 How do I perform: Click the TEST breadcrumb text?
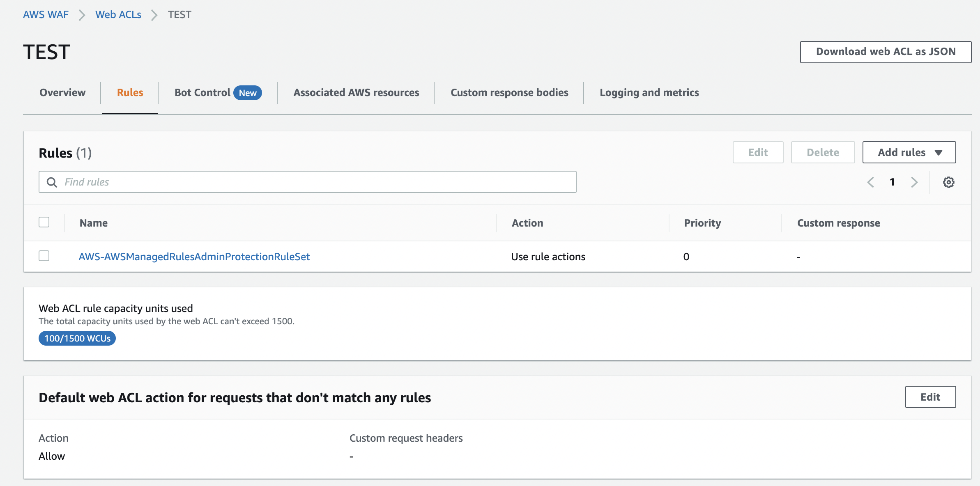179,15
